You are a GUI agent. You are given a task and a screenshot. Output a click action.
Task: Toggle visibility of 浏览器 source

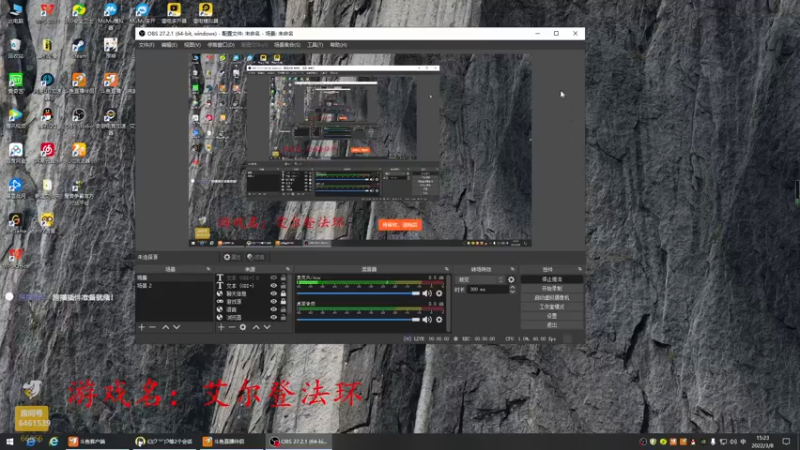click(273, 317)
